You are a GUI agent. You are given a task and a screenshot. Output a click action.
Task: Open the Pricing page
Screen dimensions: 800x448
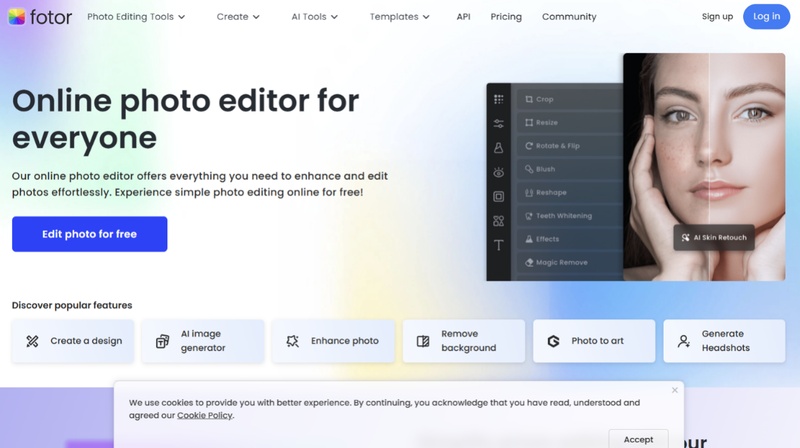[506, 17]
